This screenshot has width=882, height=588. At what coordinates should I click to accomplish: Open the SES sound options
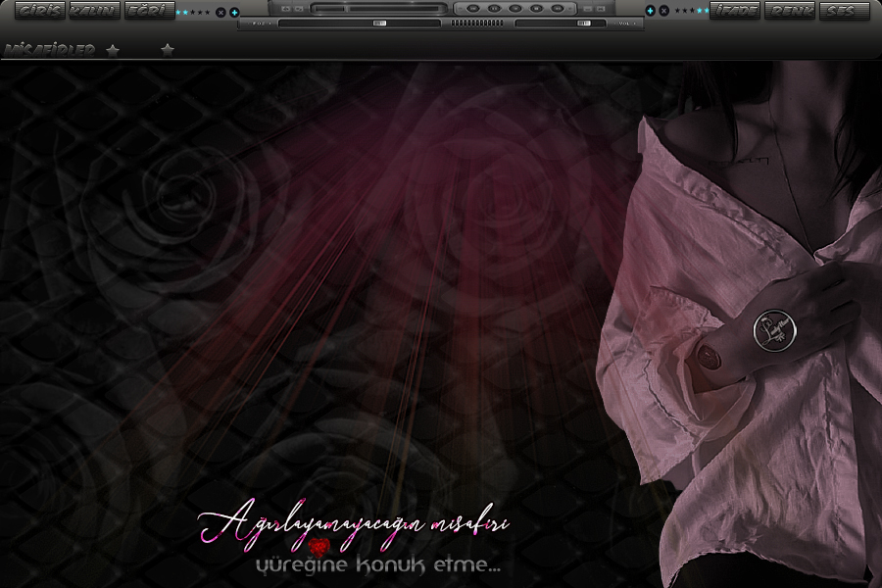pos(843,11)
